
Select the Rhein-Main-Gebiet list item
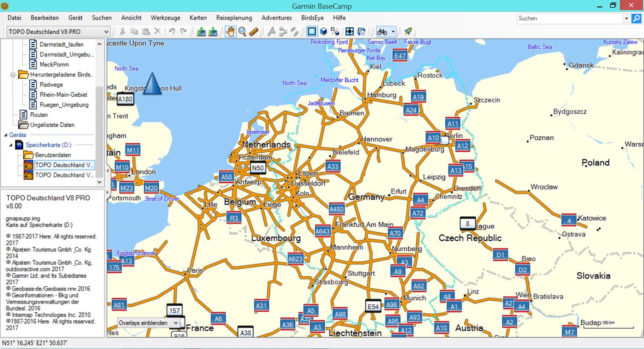[63, 95]
